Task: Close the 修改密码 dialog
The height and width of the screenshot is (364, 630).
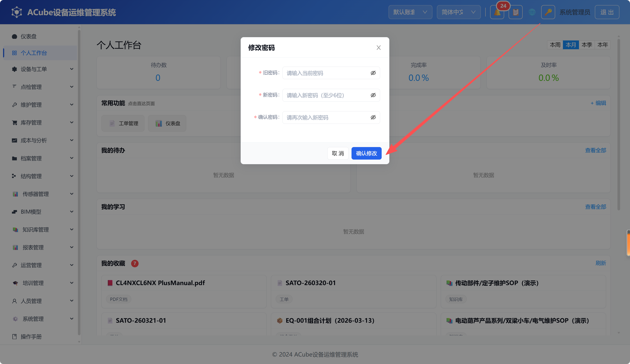Action: (379, 48)
